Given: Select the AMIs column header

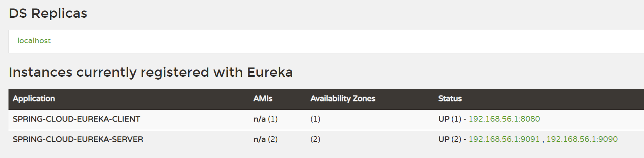Looking at the screenshot, I should click(x=263, y=99).
